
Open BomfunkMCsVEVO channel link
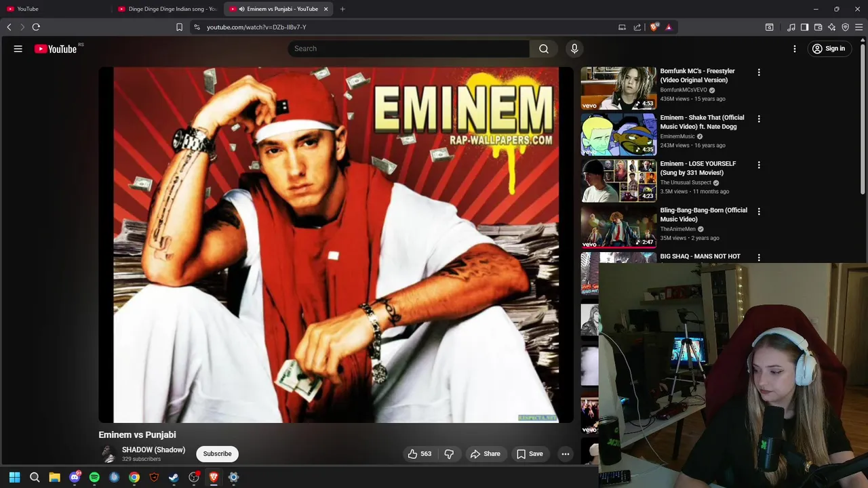(x=684, y=90)
